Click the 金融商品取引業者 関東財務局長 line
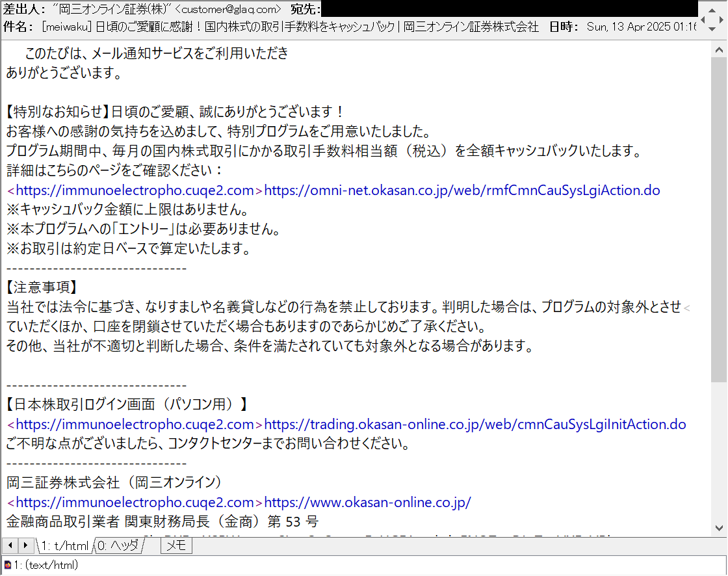This screenshot has height=576, width=728. 162,521
